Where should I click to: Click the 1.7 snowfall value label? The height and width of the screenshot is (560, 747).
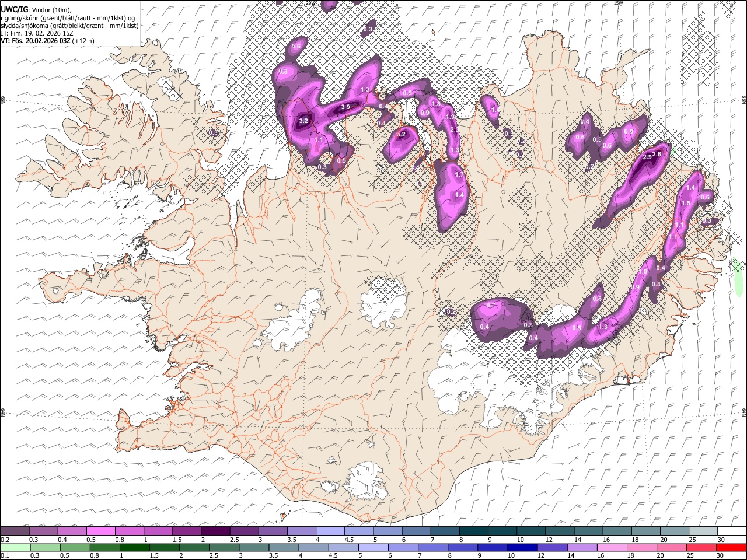[459, 174]
